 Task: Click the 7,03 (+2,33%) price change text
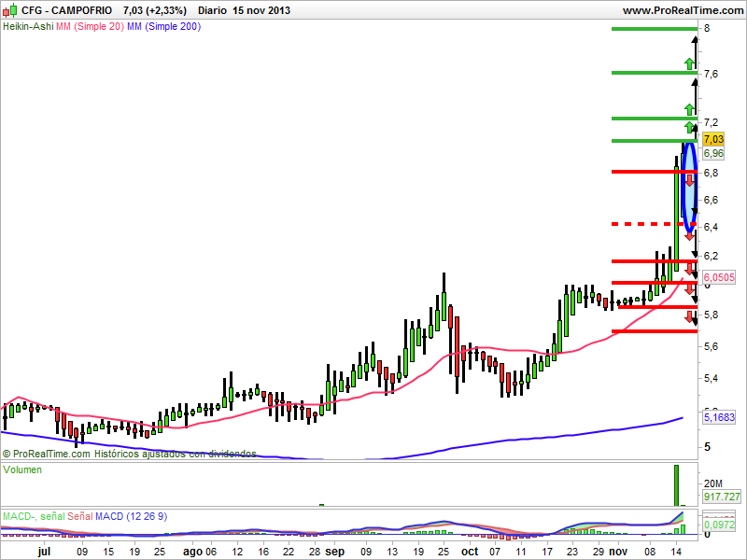pos(155,10)
